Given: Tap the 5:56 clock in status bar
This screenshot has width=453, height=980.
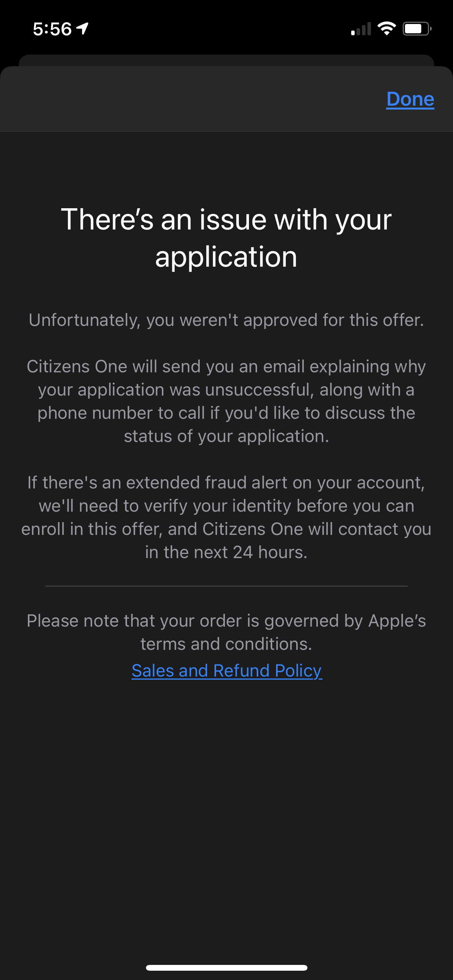Looking at the screenshot, I should [52, 29].
